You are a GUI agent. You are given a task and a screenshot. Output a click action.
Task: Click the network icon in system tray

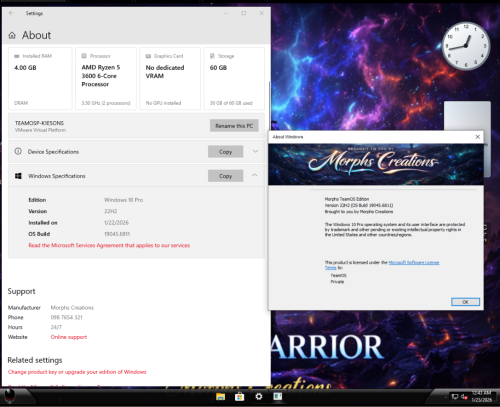tap(455, 396)
